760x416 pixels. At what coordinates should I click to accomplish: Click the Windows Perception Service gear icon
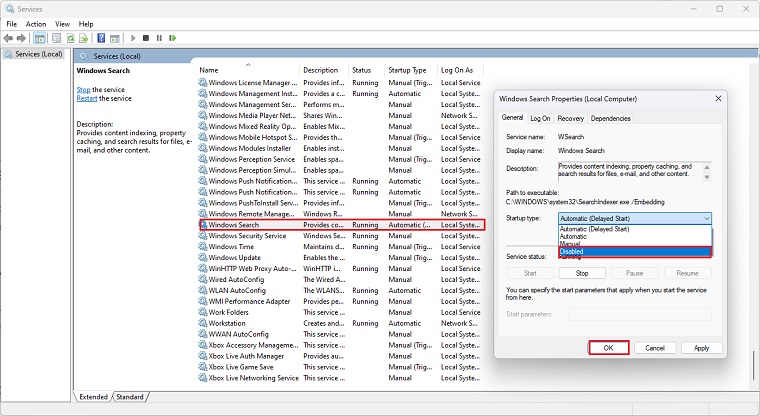click(x=203, y=159)
